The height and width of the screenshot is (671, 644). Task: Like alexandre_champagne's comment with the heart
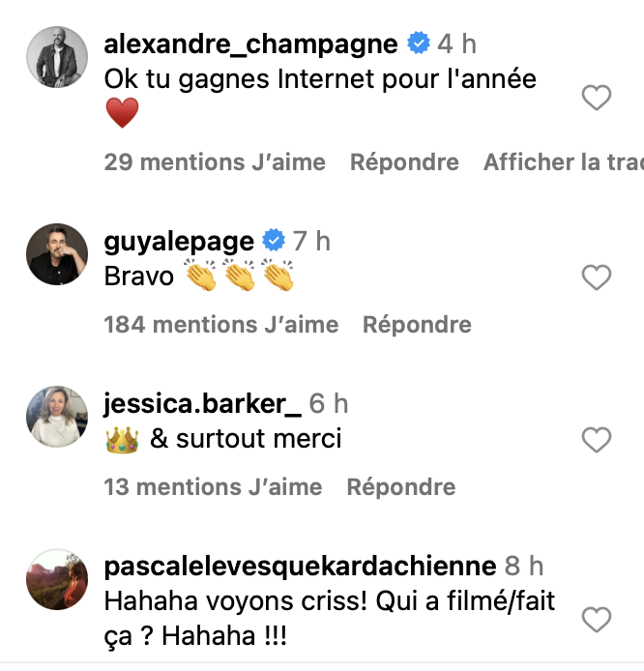[x=597, y=98]
